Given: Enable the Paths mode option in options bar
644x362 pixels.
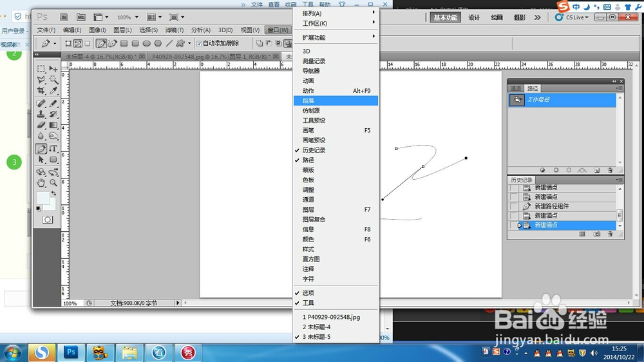Looking at the screenshot, I should click(x=78, y=43).
